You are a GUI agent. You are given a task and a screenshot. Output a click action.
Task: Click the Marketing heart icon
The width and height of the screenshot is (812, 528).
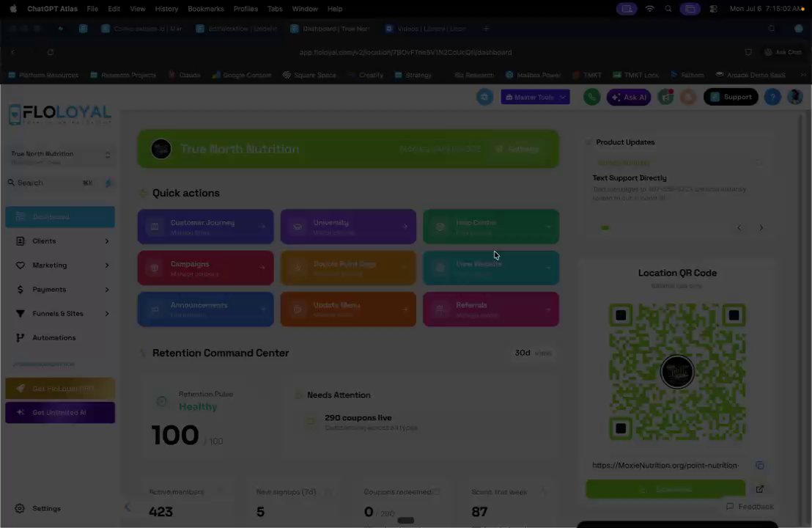pyautogui.click(x=21, y=265)
